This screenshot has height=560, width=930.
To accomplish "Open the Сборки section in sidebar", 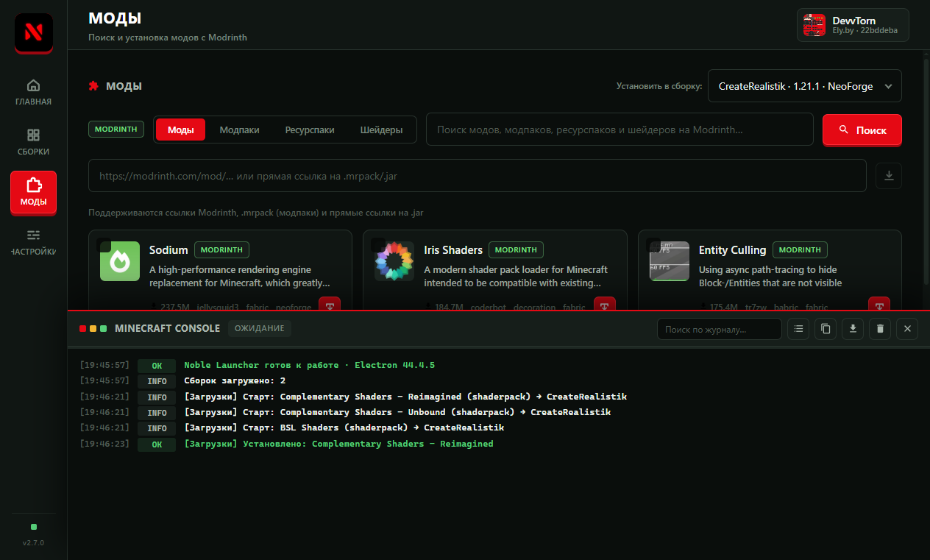I will point(33,142).
